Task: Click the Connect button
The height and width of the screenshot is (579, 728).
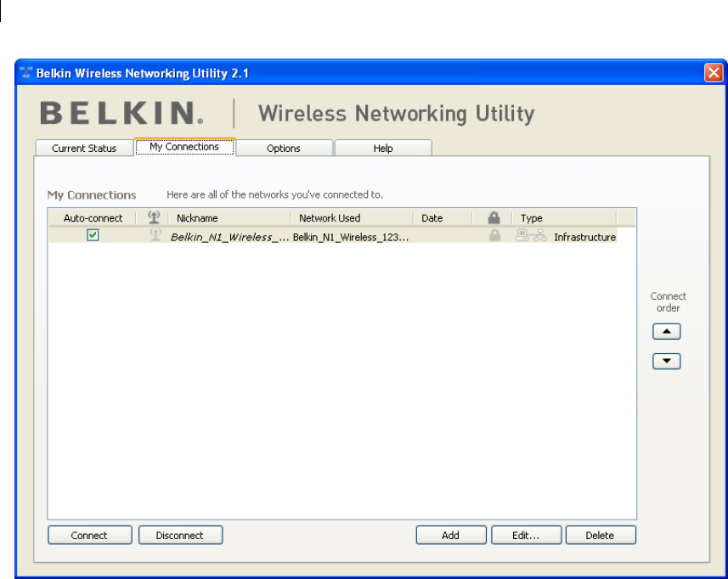Action: (89, 535)
